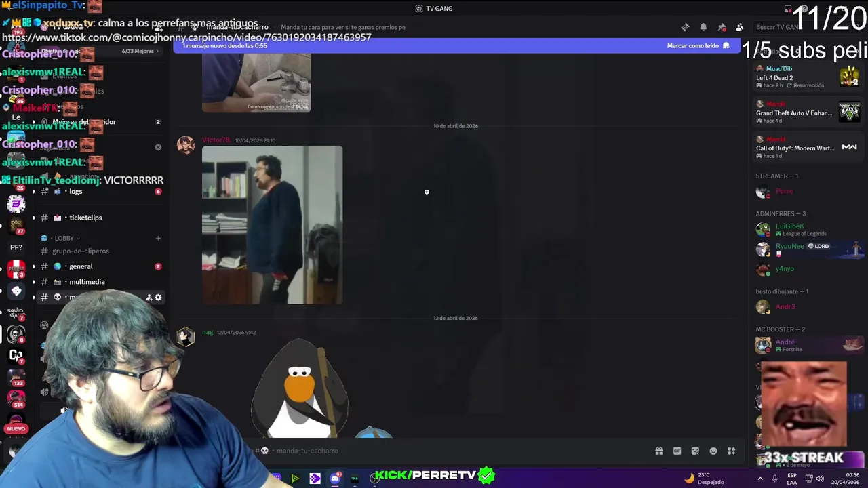
Task: Click the NUEVO unread pill
Action: pos(16,428)
